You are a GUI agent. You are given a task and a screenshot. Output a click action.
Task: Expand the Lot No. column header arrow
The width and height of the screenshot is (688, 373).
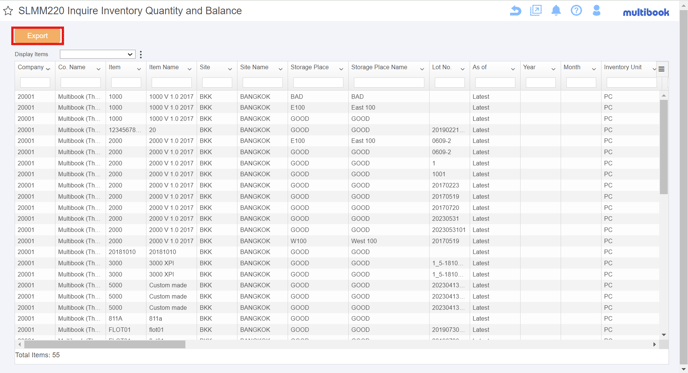(x=462, y=69)
